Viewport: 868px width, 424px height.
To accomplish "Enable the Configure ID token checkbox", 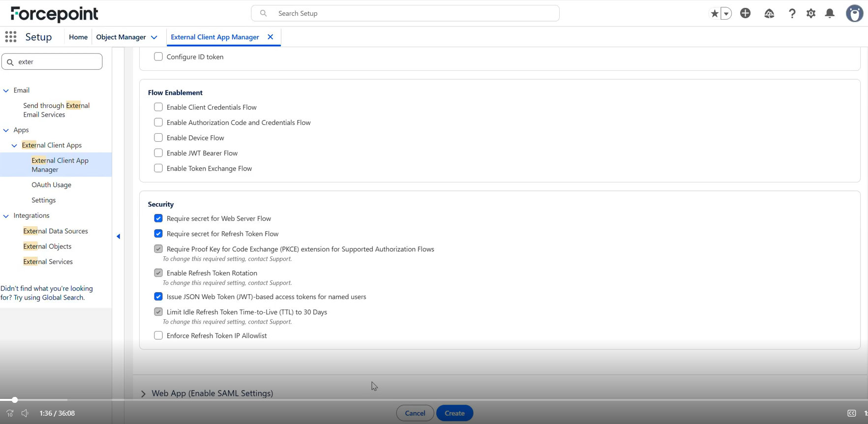I will click(158, 57).
